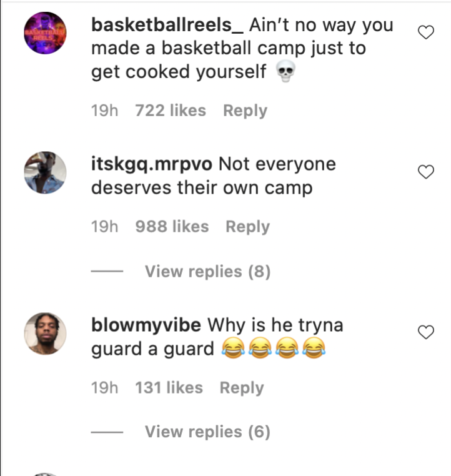View the 988 likes list

click(172, 227)
